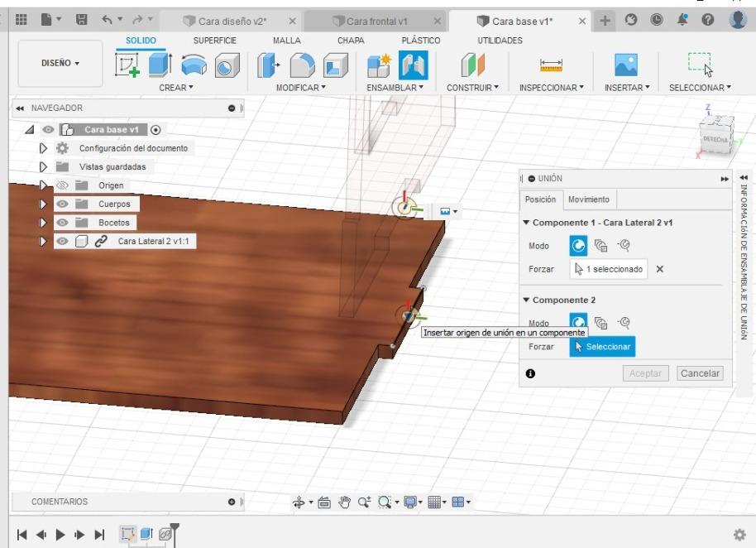The height and width of the screenshot is (548, 756).
Task: Click the New Component icon in Ensamblar
Action: pyautogui.click(x=379, y=66)
